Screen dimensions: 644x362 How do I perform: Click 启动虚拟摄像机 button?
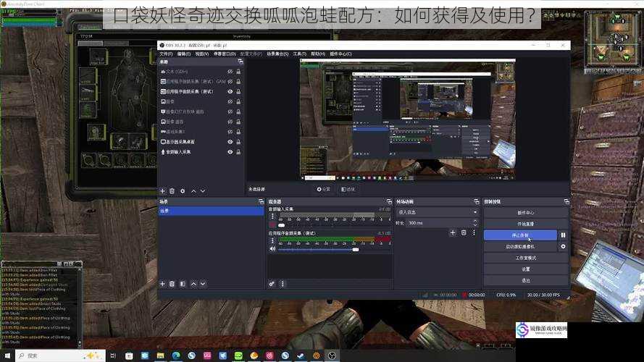pos(520,247)
